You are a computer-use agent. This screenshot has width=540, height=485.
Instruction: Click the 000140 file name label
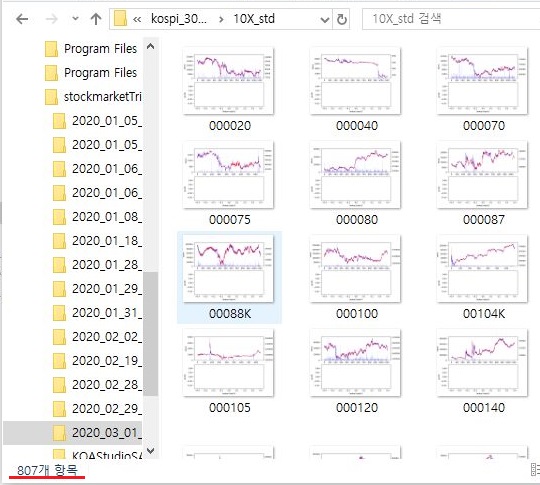pyautogui.click(x=484, y=408)
